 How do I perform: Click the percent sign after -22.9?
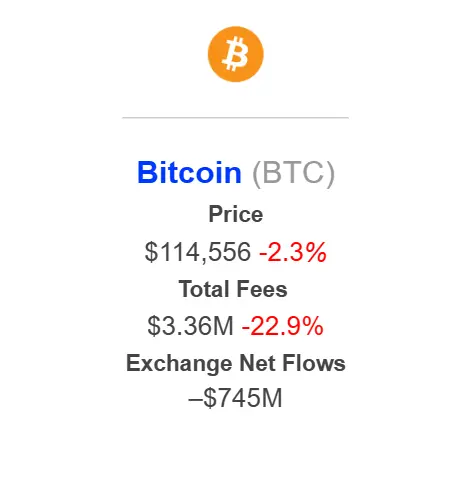pos(313,326)
